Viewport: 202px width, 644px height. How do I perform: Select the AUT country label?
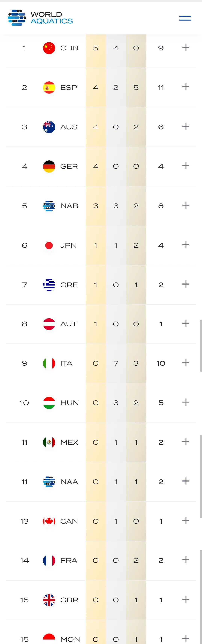[69, 324]
